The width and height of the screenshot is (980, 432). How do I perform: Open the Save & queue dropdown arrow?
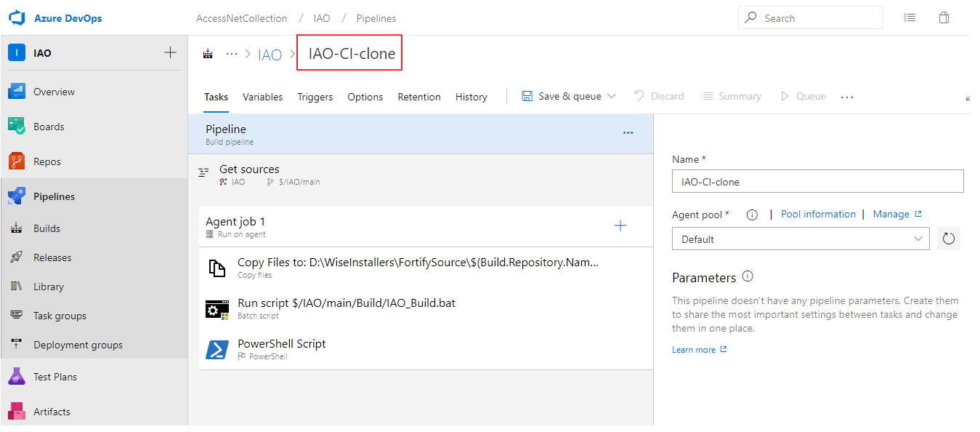click(611, 96)
